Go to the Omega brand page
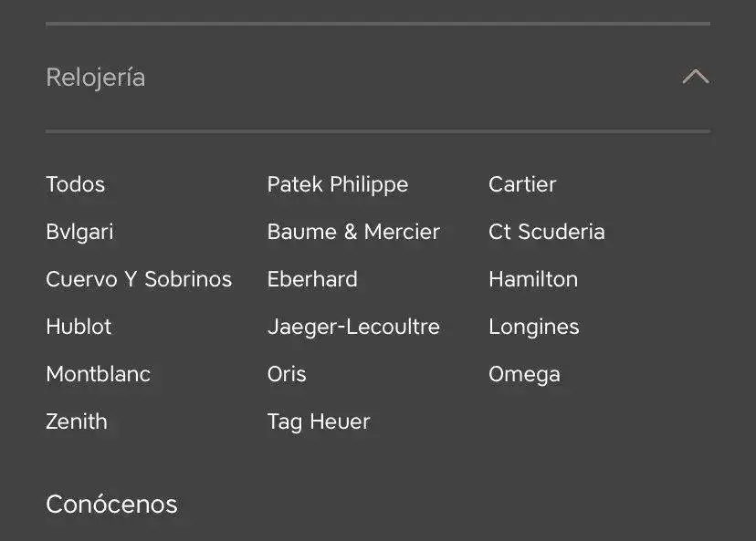Viewport: 756px width, 541px height. pos(524,374)
